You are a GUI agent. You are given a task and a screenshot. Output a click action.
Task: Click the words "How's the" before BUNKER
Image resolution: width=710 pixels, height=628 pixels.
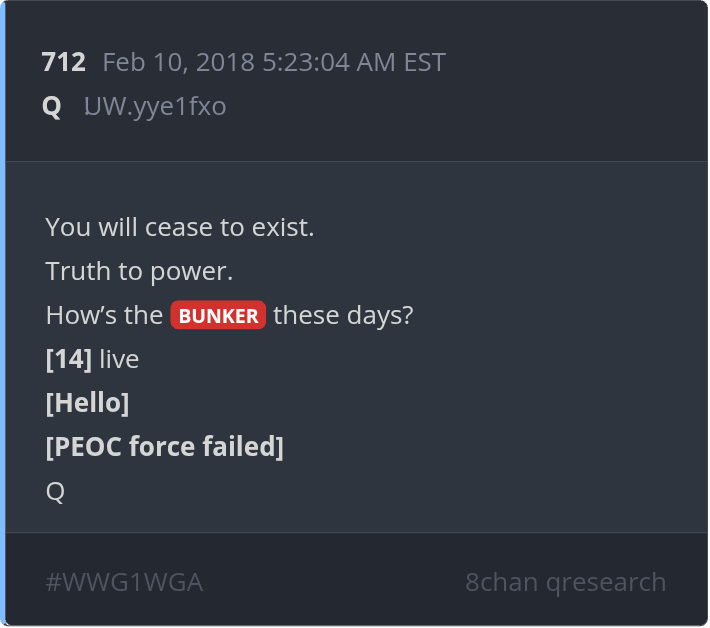[104, 316]
